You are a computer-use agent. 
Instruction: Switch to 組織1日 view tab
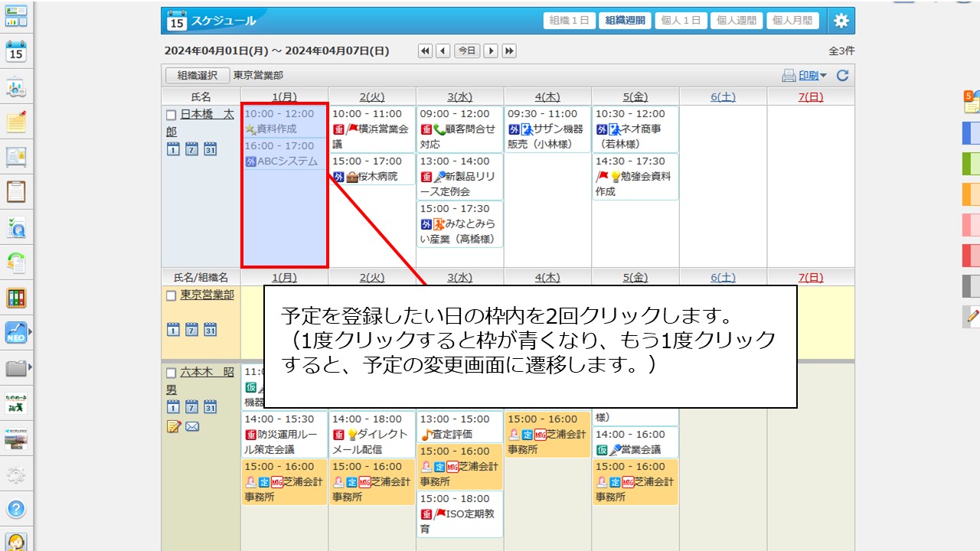click(x=569, y=21)
